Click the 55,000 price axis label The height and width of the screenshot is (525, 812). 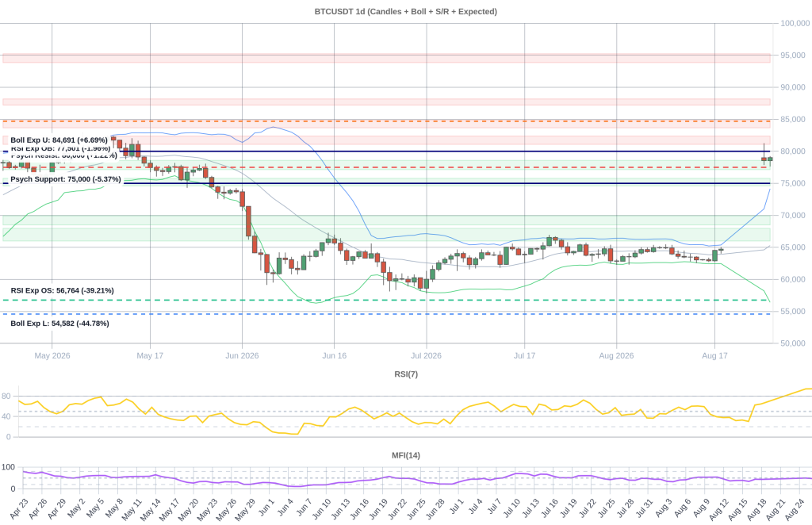(x=793, y=312)
